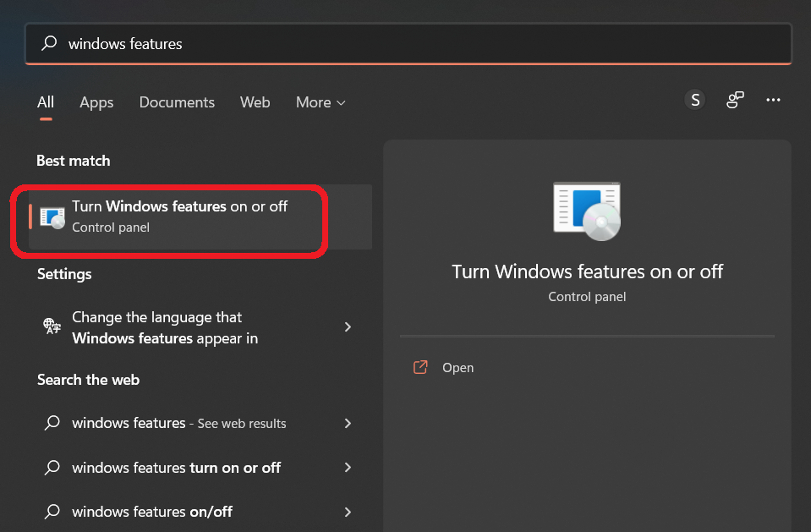Open the account avatar labeled S
This screenshot has width=811, height=532.
click(694, 99)
